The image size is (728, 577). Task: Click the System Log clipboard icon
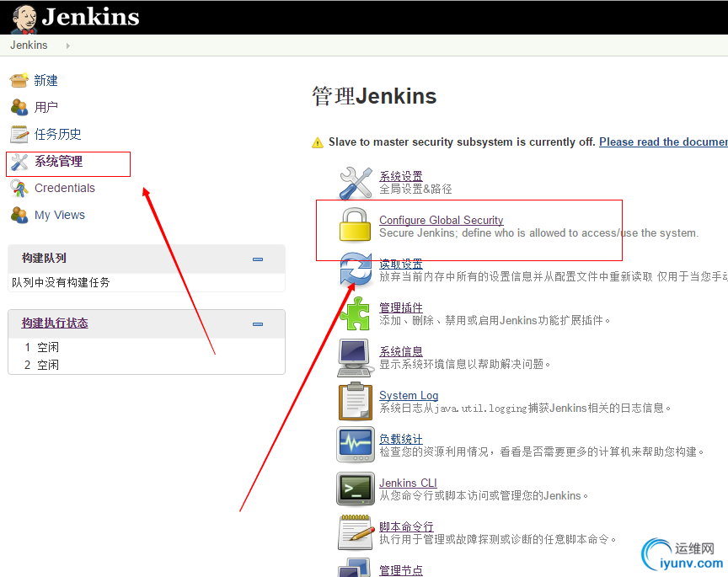(x=356, y=401)
